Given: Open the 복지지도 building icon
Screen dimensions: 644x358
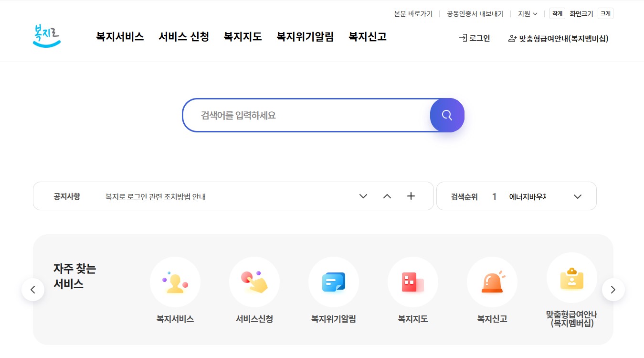Looking at the screenshot, I should click(413, 282).
